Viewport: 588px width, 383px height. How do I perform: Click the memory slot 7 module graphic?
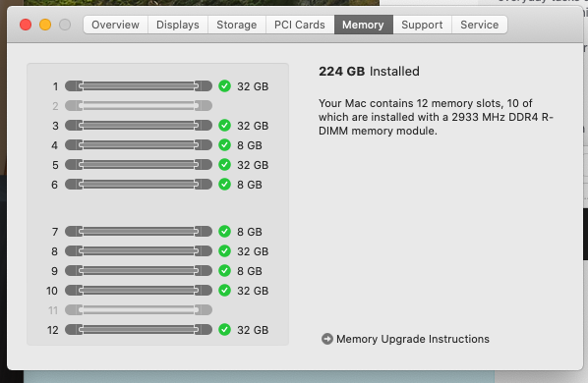[139, 232]
